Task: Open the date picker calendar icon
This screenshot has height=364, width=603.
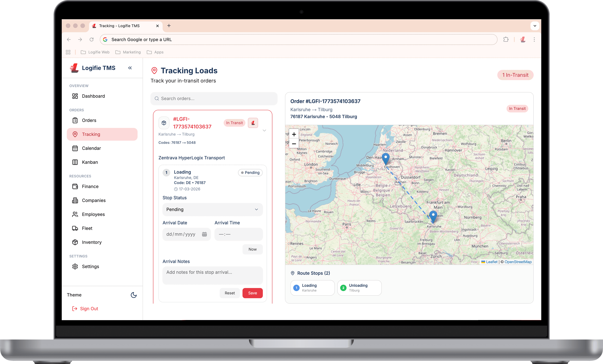Action: tap(204, 234)
